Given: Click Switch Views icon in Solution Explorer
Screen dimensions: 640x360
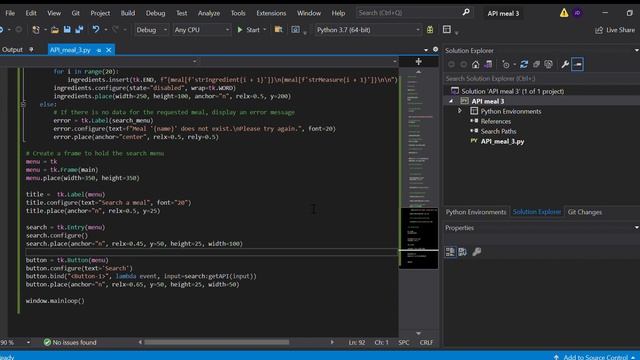Looking at the screenshot, I should click(488, 64).
